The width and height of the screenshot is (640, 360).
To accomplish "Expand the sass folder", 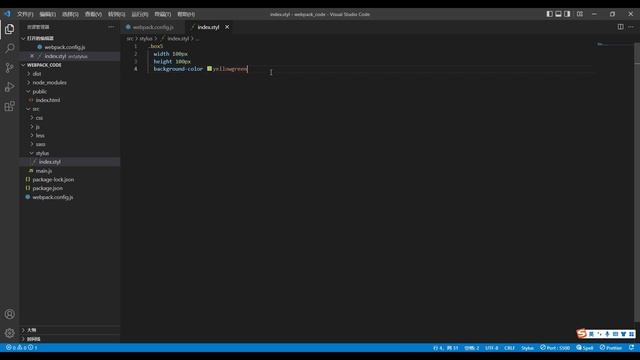I will point(32,144).
